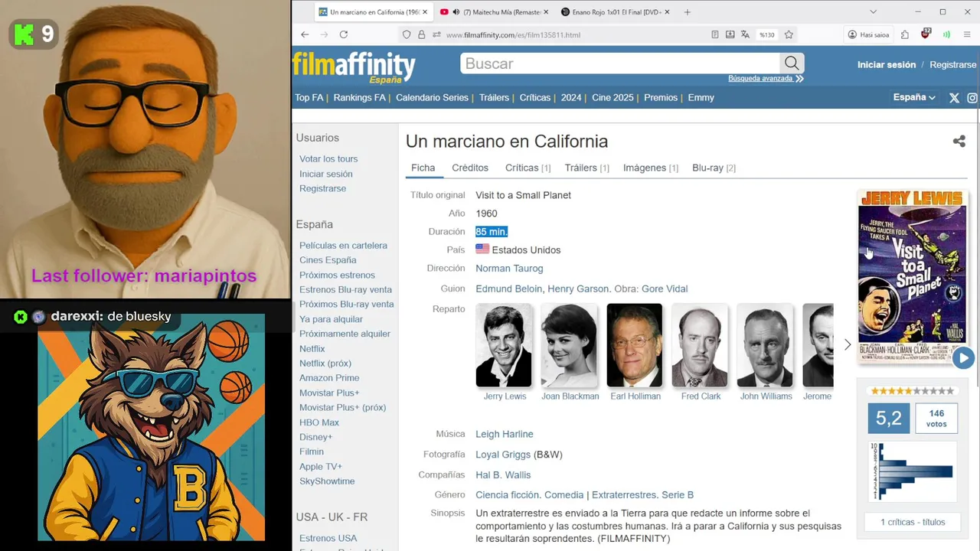Mute the Maitechu Mía tab audio
Viewport: 980px width, 551px height.
click(x=456, y=12)
